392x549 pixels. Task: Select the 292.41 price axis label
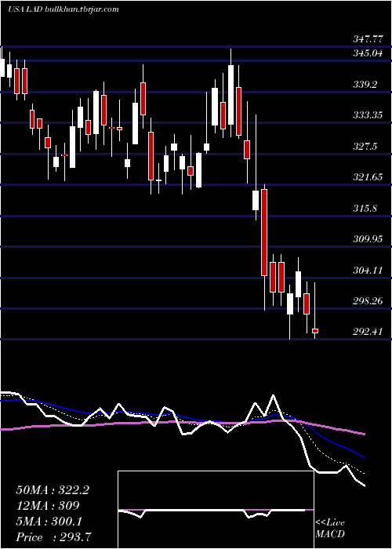point(368,331)
